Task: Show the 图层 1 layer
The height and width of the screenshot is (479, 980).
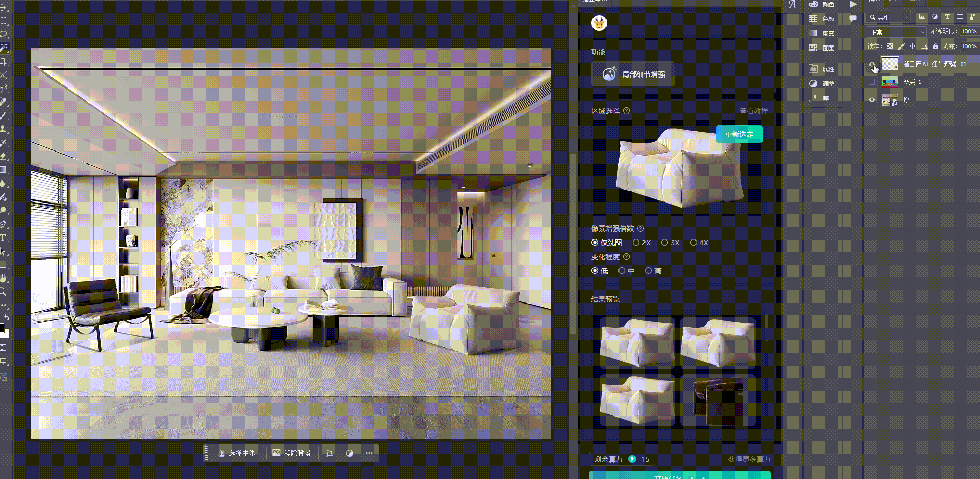Action: tap(872, 82)
